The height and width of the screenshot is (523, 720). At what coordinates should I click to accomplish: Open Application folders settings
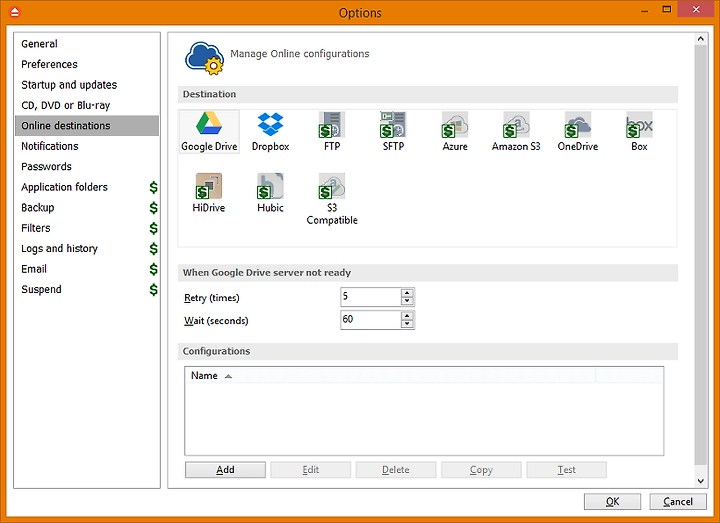pyautogui.click(x=87, y=187)
